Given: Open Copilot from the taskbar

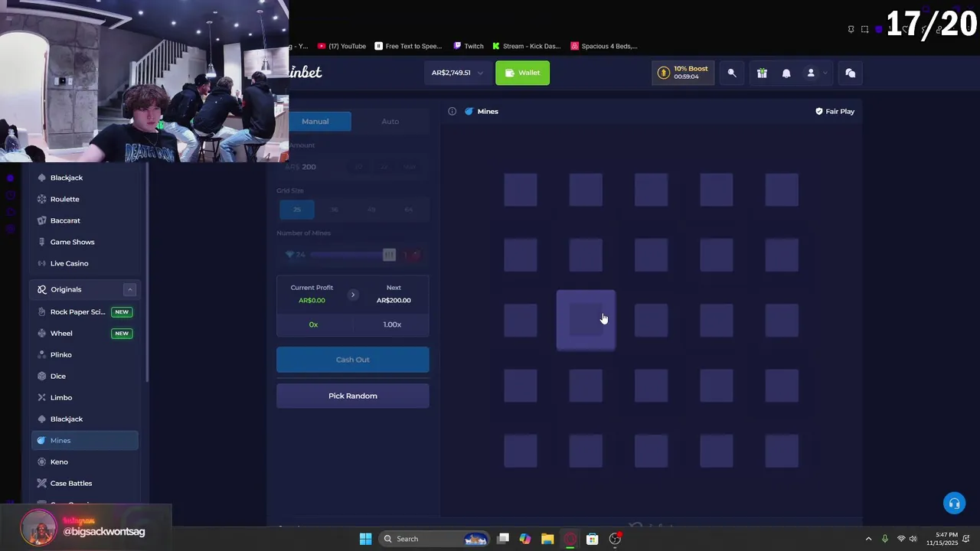Looking at the screenshot, I should [x=525, y=539].
